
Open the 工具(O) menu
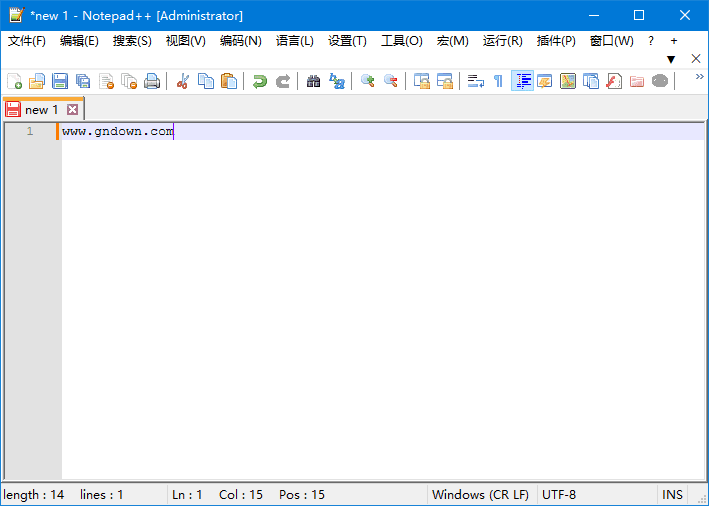click(x=402, y=41)
